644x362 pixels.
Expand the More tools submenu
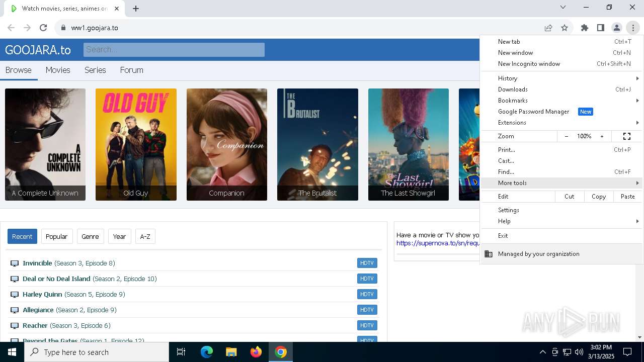coord(562,183)
